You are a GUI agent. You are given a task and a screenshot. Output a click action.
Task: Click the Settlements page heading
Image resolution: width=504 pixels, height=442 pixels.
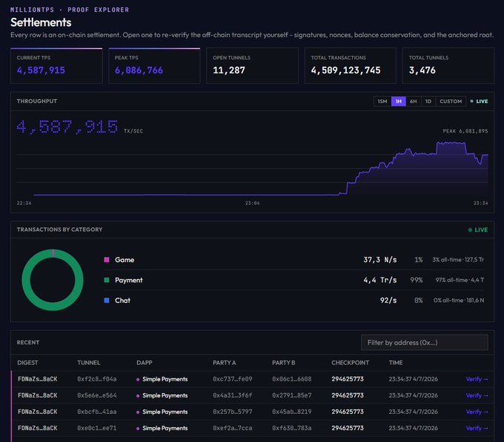coord(41,22)
